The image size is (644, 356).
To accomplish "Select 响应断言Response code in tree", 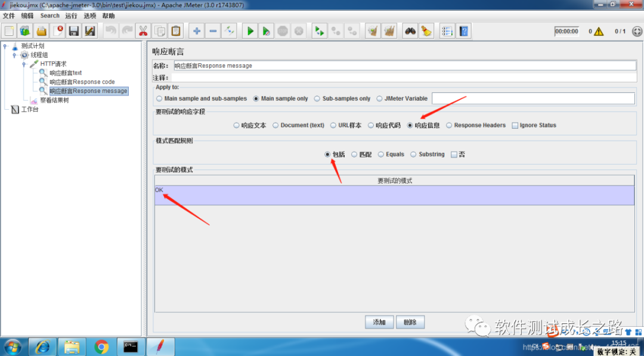I will click(82, 82).
